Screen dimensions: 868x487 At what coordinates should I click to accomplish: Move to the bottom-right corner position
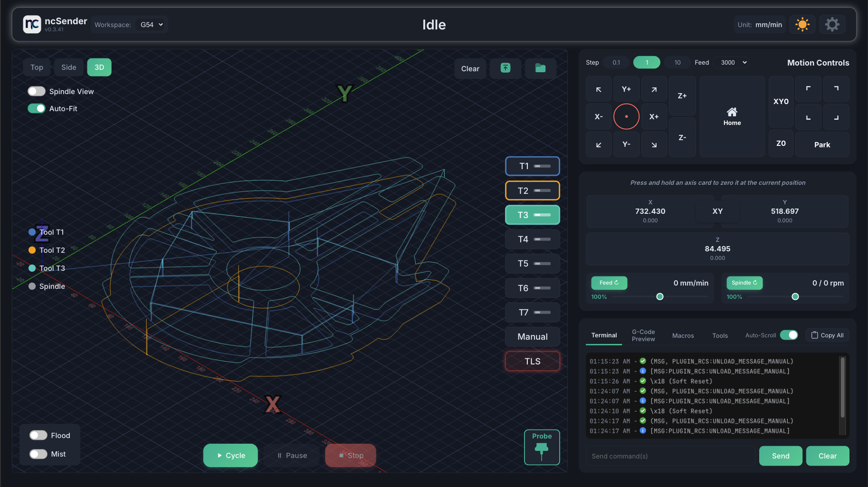tap(836, 117)
